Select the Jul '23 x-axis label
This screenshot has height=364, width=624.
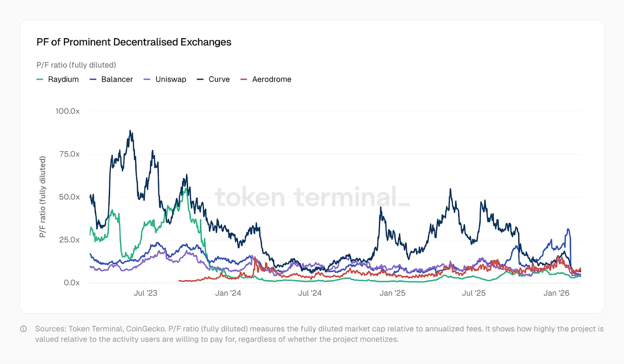coord(145,293)
